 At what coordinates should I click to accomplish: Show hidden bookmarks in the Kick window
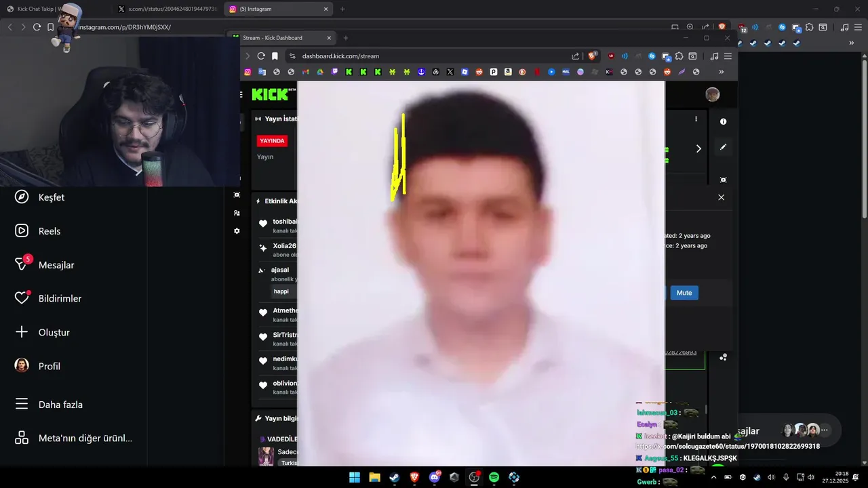coord(721,72)
